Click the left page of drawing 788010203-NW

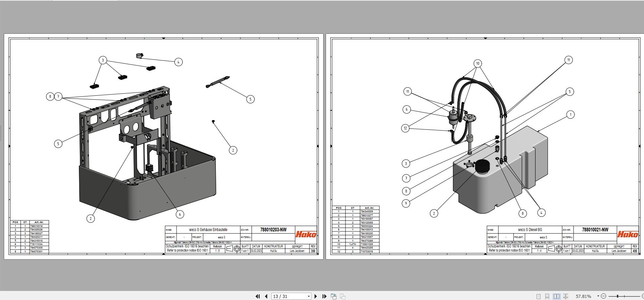coord(164,147)
